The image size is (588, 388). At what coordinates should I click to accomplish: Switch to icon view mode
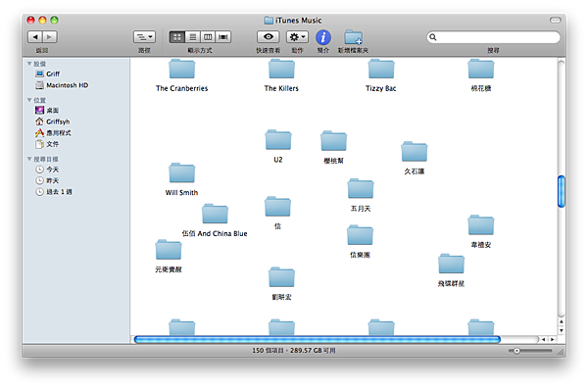coord(177,36)
